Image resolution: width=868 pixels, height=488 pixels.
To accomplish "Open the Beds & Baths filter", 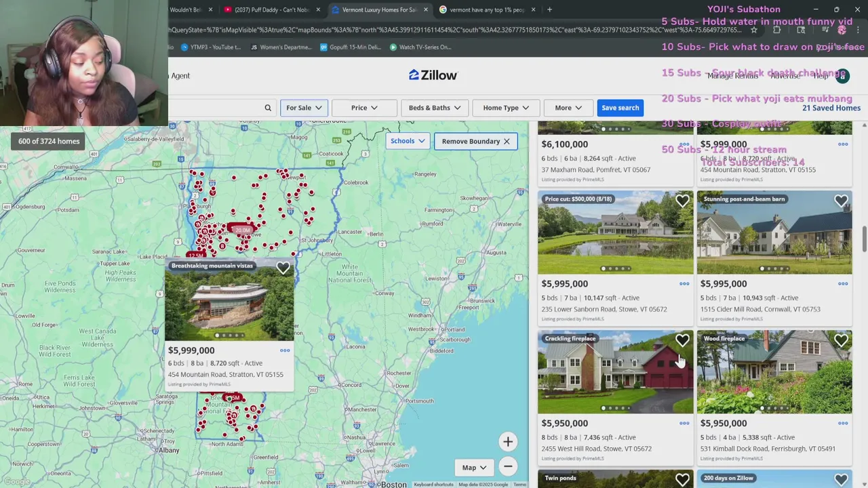I will 435,108.
